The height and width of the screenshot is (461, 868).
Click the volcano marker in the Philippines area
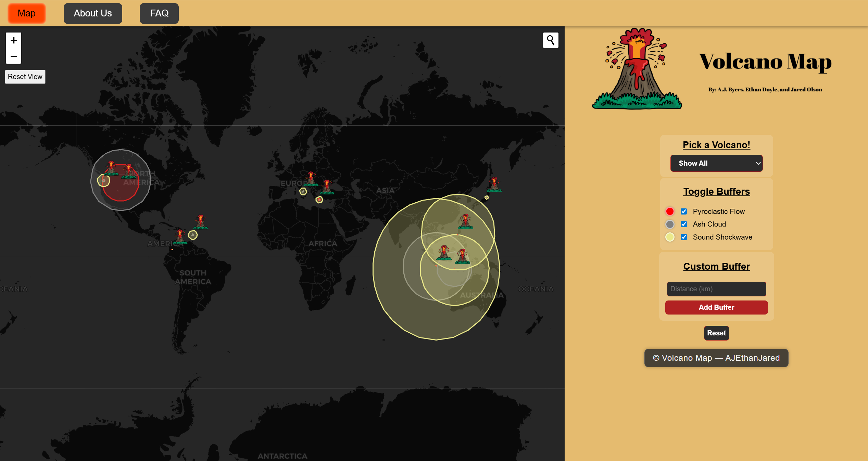465,221
